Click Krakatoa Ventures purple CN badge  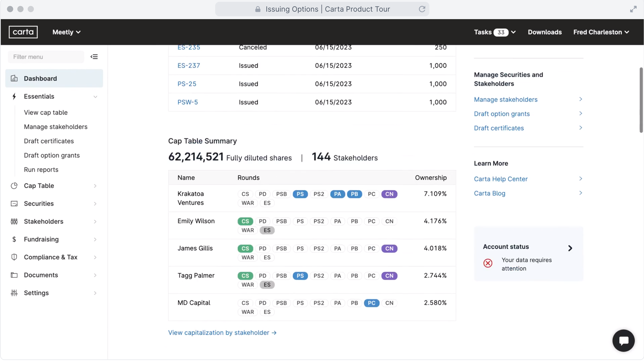point(389,194)
